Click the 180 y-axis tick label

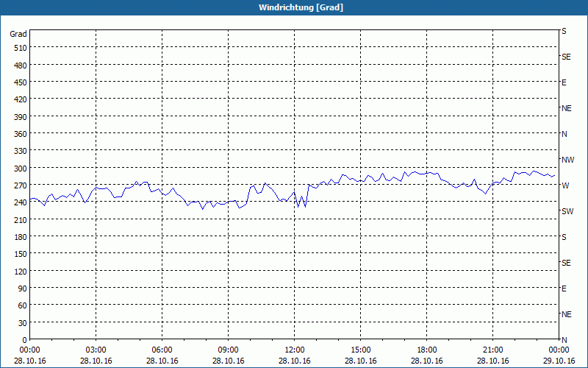pyautogui.click(x=21, y=236)
